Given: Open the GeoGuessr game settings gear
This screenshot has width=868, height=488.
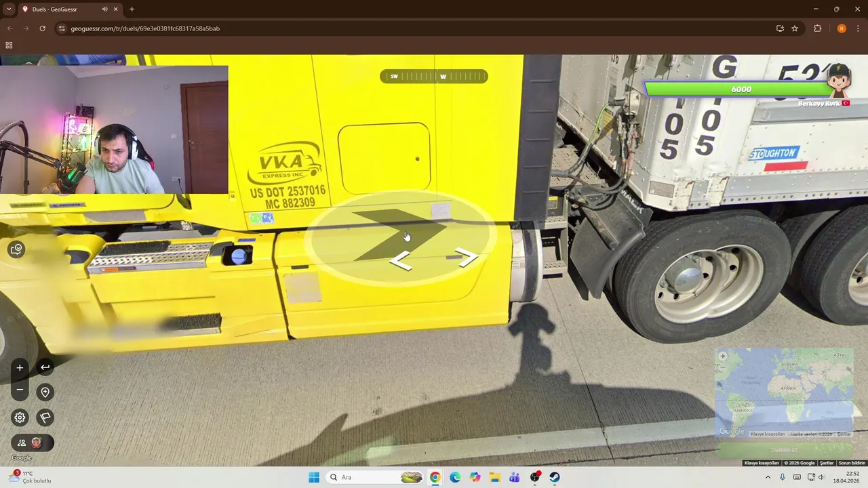Looking at the screenshot, I should point(20,418).
